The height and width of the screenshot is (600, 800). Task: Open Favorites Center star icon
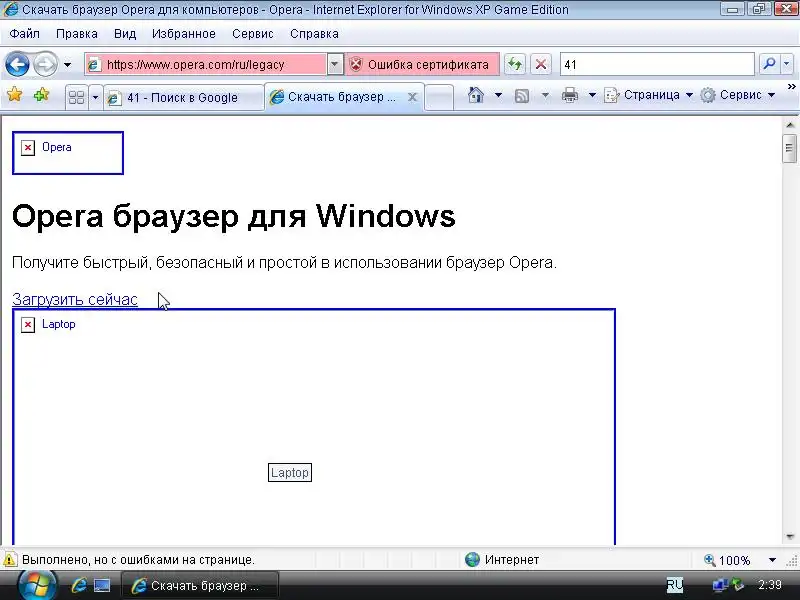(x=15, y=94)
